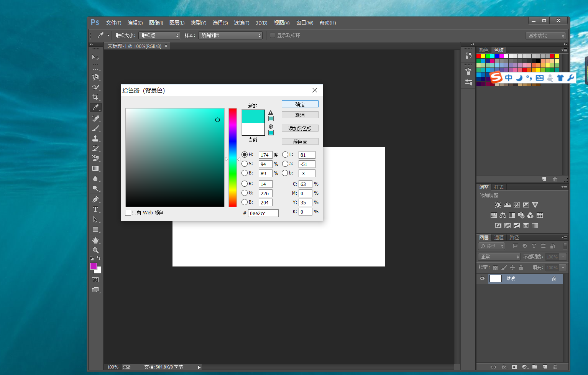Open the Image menu
588x375 pixels.
coord(156,23)
